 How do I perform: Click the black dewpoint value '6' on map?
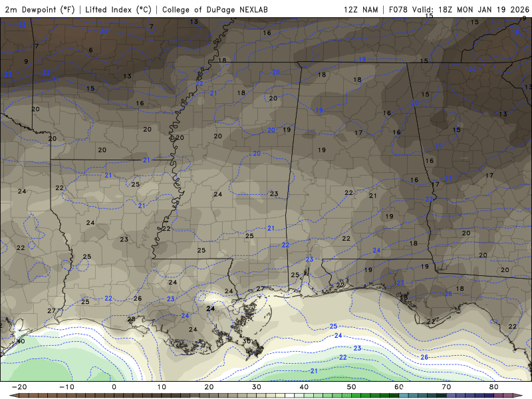click(x=90, y=51)
